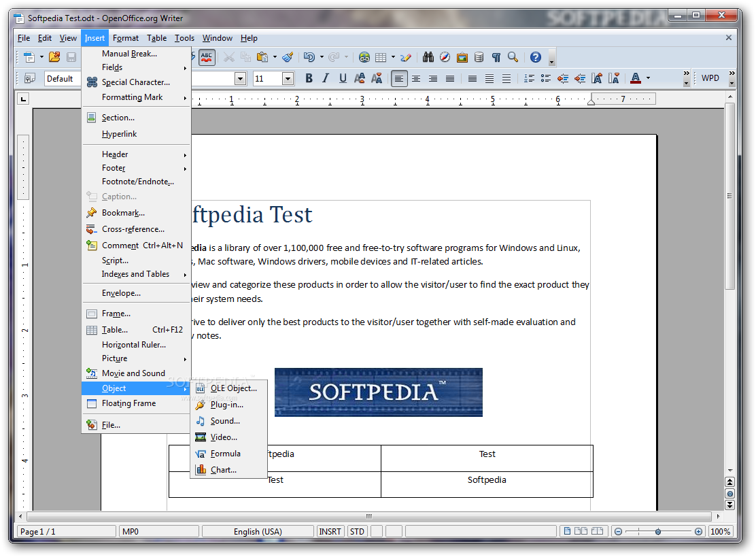Open the Font Color dropdown arrow
Viewport: 756px width, 557px height.
pyautogui.click(x=648, y=78)
